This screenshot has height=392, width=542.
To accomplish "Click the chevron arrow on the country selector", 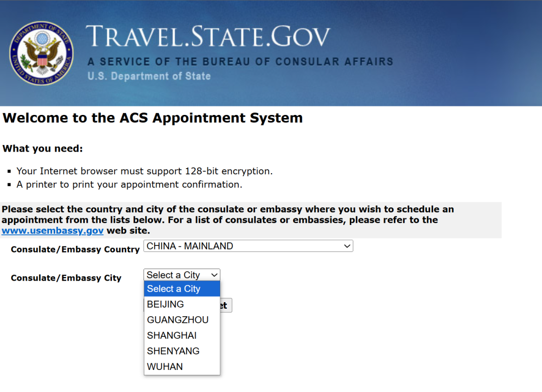I will click(x=346, y=246).
